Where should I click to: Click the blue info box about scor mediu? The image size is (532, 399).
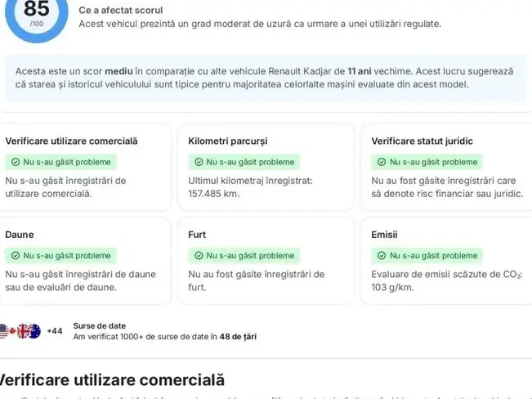266,78
